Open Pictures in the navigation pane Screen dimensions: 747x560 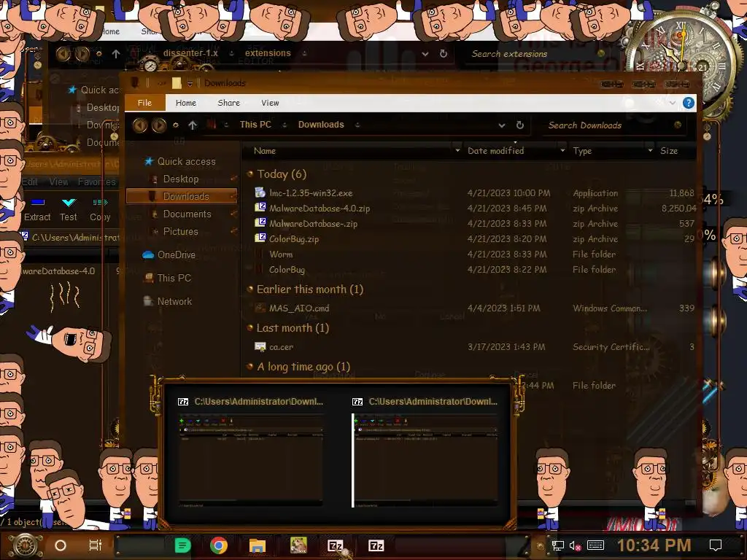click(180, 231)
